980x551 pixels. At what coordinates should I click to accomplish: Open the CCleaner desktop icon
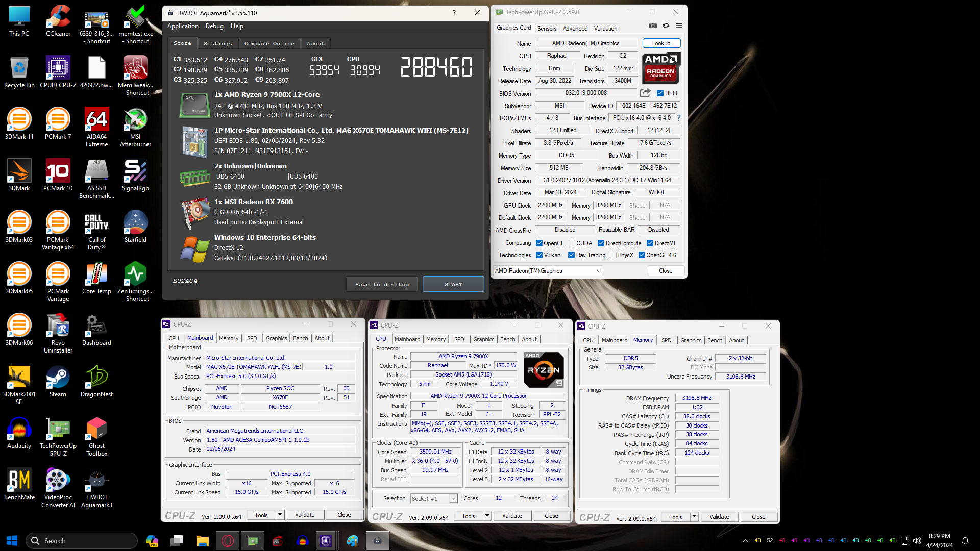[58, 20]
